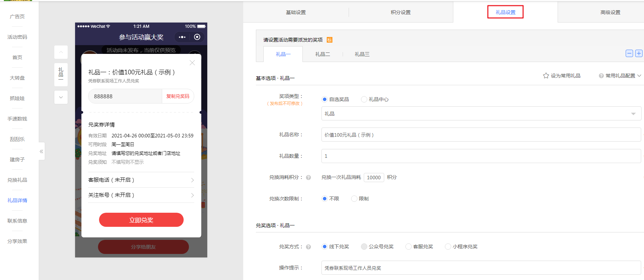Open 兑换礼品 in sidebar
This screenshot has height=280, width=644.
point(17,180)
